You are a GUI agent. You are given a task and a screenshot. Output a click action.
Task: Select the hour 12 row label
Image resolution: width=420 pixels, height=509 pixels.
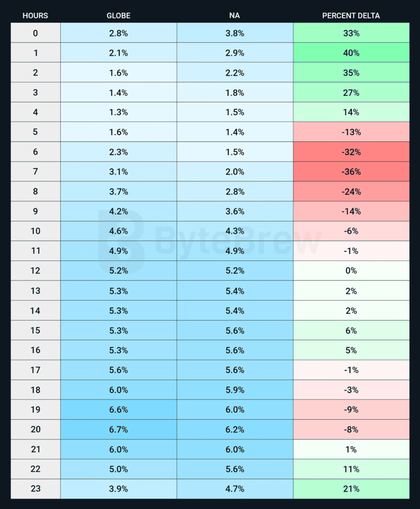35,271
